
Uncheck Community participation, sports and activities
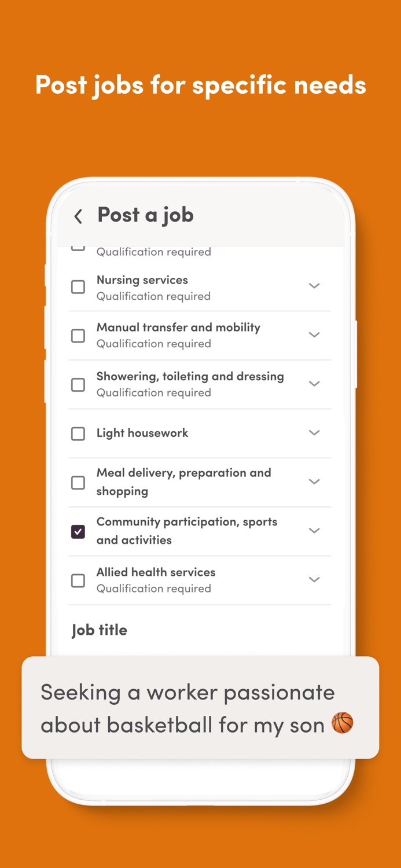pos(78,531)
